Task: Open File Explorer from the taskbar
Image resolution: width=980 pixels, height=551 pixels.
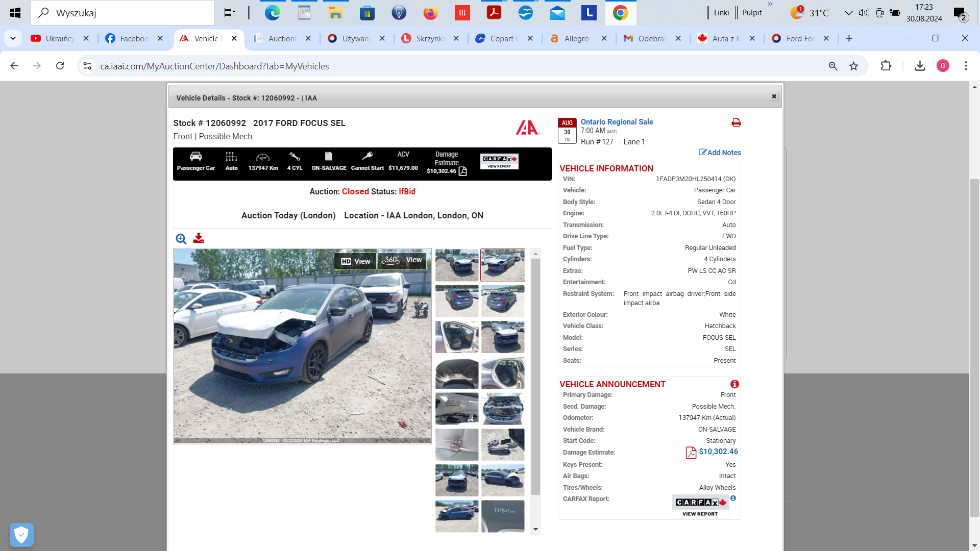Action: tap(335, 13)
